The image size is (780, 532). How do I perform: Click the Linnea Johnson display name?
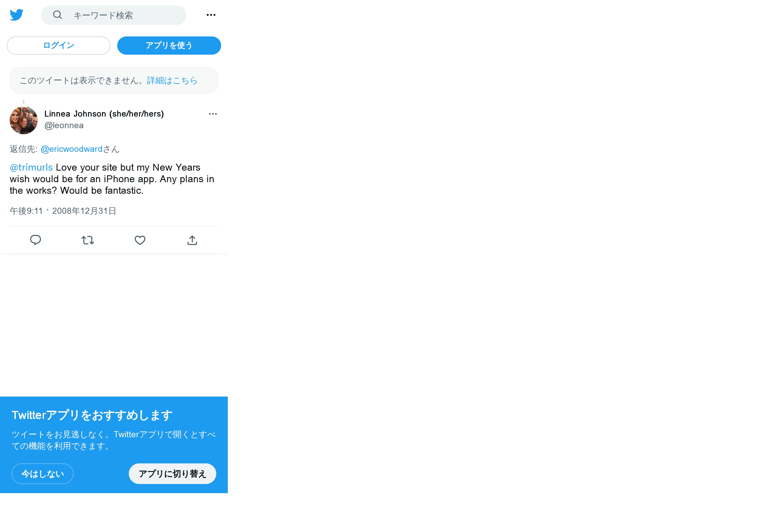104,114
